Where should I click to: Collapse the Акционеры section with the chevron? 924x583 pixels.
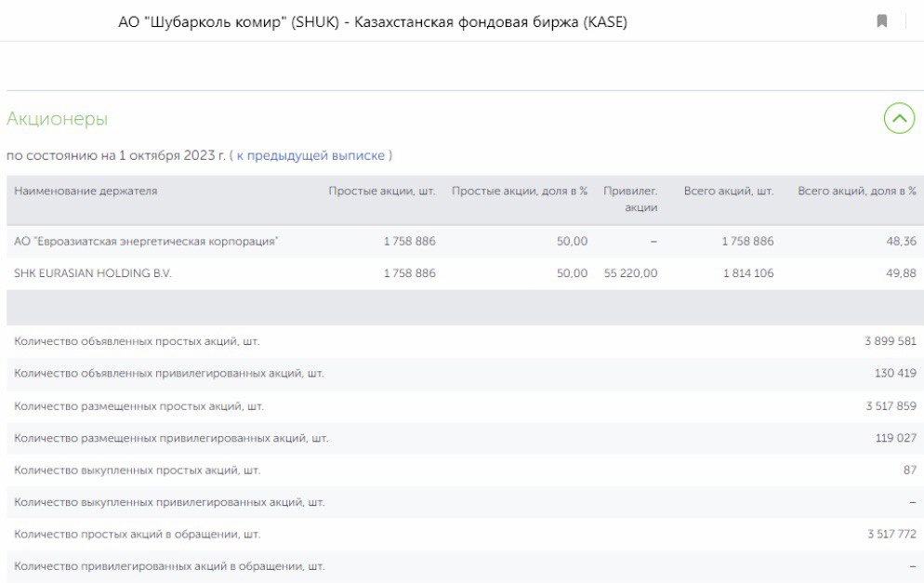pos(899,118)
